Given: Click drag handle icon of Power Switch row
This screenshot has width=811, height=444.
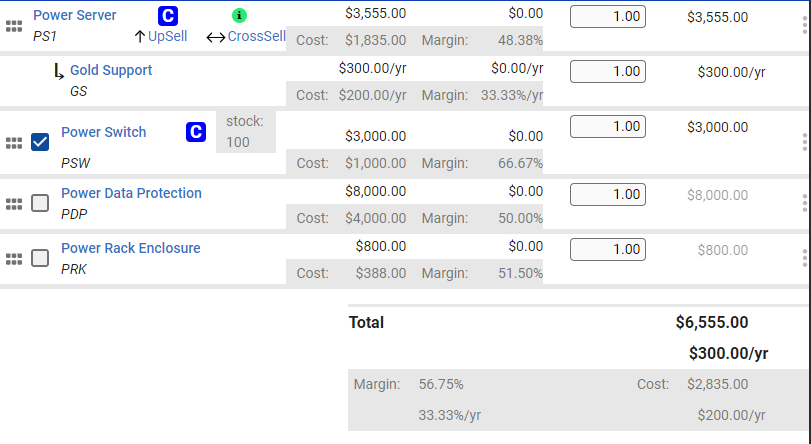Looking at the screenshot, I should (x=14, y=143).
